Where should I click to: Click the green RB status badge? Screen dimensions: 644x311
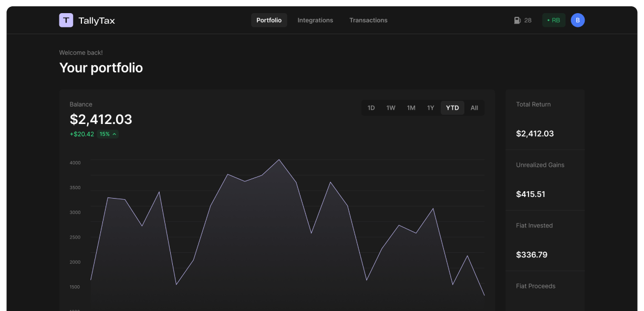point(554,20)
